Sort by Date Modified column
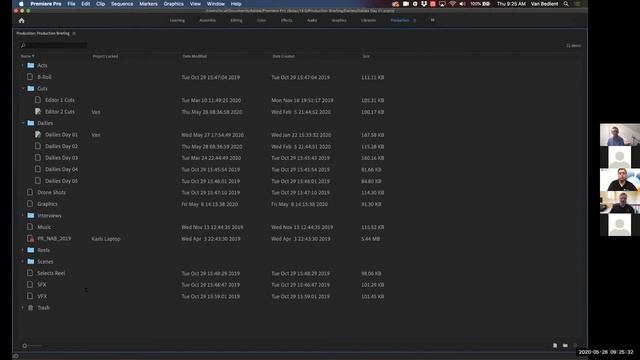Image resolution: width=640 pixels, height=360 pixels. [195, 56]
